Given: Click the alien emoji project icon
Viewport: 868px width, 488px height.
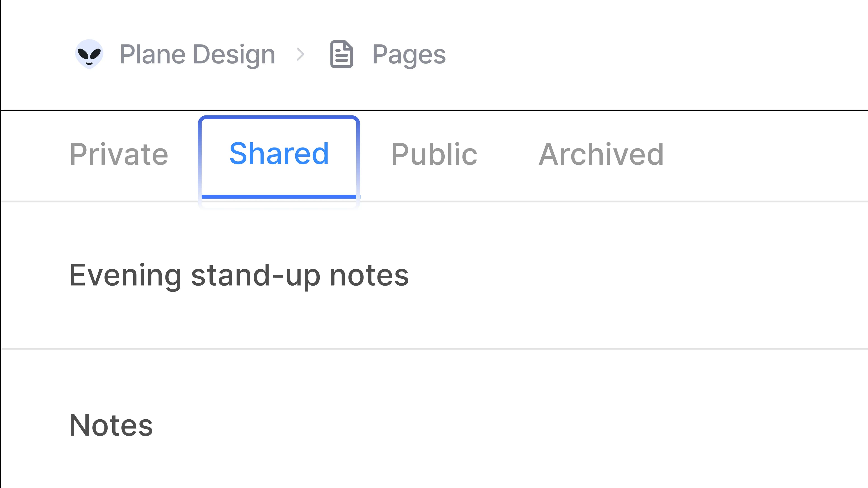Looking at the screenshot, I should coord(89,54).
